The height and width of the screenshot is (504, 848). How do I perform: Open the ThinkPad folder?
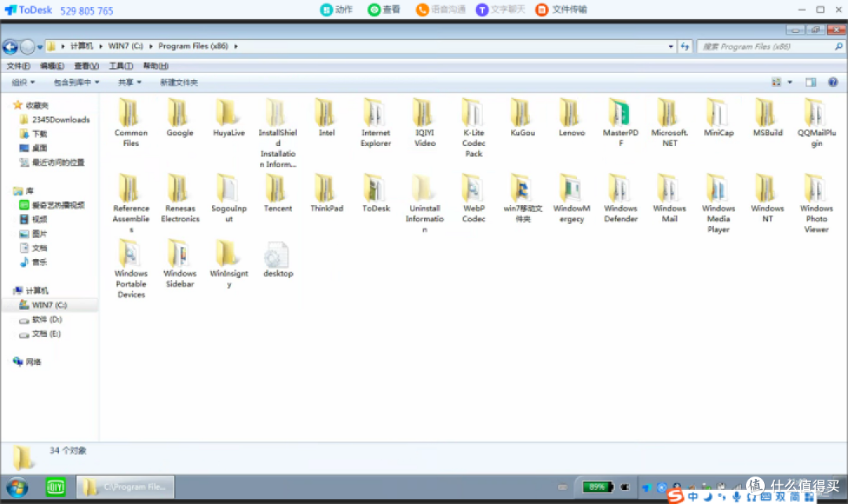pyautogui.click(x=326, y=194)
